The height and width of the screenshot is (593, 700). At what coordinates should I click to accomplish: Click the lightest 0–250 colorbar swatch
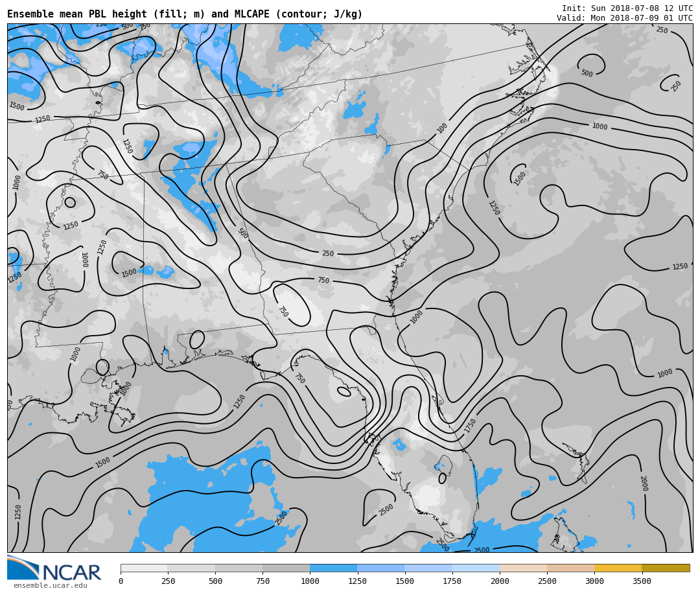(x=144, y=568)
